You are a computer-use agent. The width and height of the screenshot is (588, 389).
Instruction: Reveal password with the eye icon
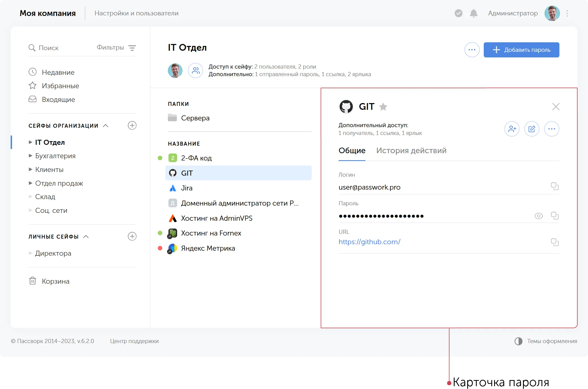coord(538,216)
